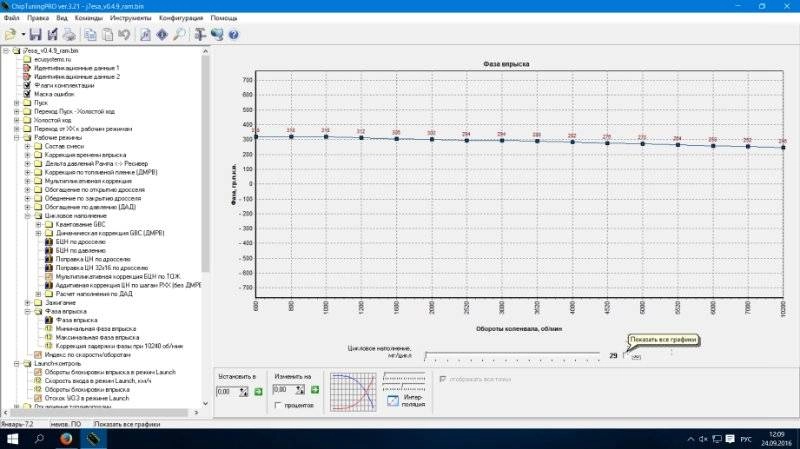Collapse the j7esa_v0.4.9_ram.bin root node
800x449 pixels.
coord(6,51)
